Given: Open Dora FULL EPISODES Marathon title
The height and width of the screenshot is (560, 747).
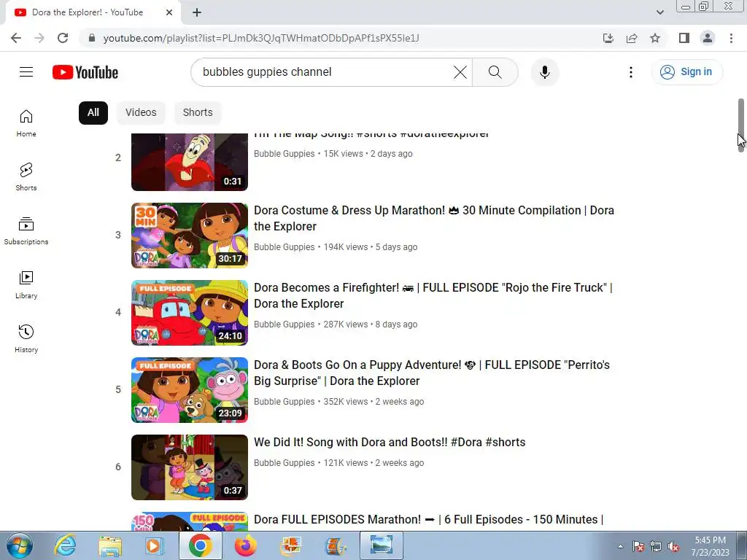Looking at the screenshot, I should tap(428, 519).
